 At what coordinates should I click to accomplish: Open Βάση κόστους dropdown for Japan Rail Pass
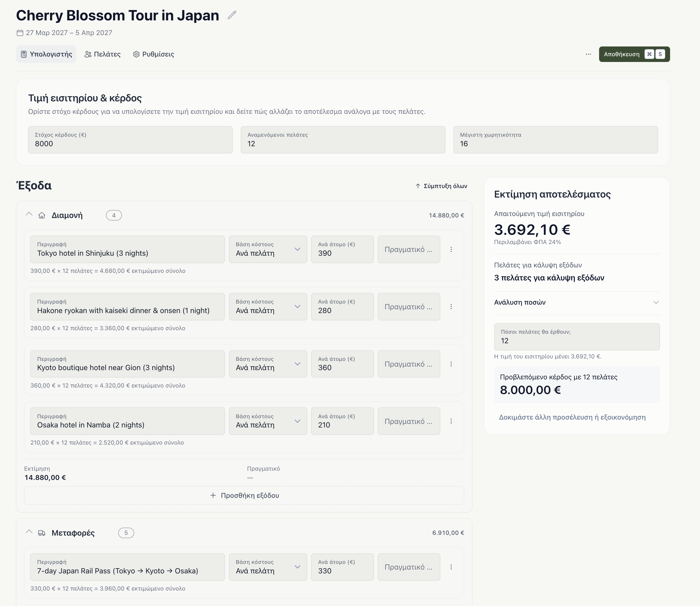pos(268,567)
